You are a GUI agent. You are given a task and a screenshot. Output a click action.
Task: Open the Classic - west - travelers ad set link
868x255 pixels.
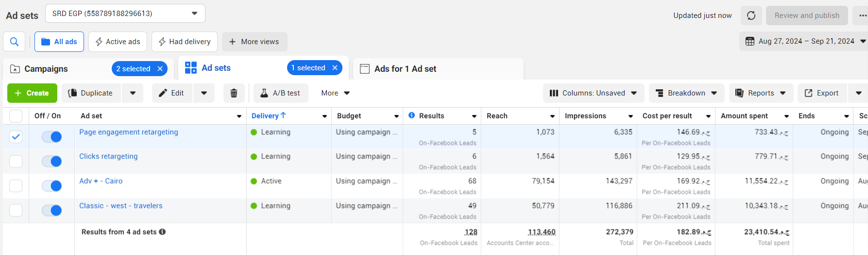tap(121, 206)
